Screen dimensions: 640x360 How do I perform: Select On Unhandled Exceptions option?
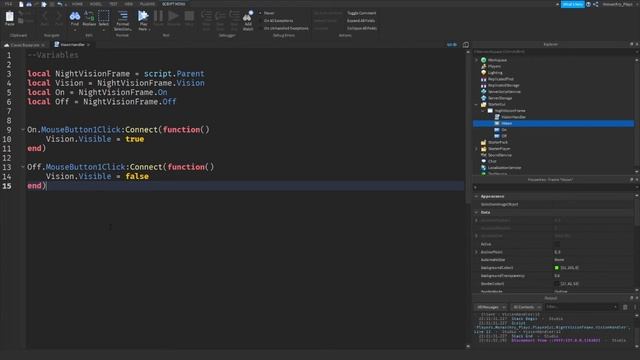click(284, 29)
